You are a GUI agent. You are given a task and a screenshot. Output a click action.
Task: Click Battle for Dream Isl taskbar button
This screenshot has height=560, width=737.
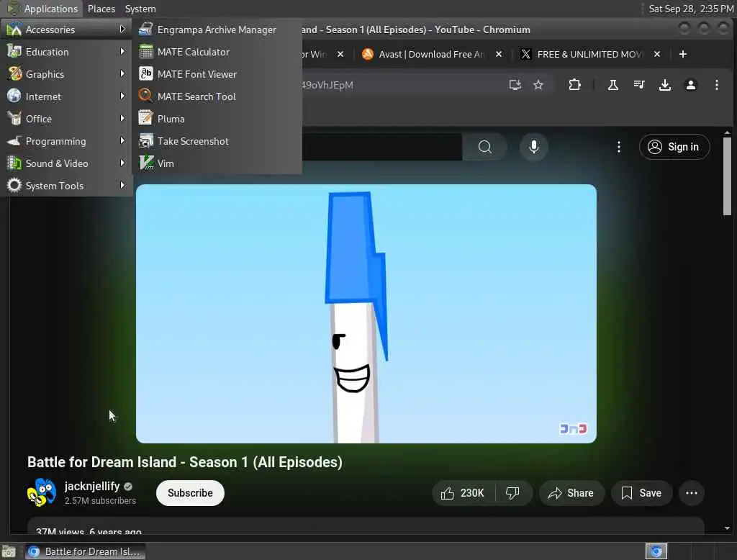point(85,552)
